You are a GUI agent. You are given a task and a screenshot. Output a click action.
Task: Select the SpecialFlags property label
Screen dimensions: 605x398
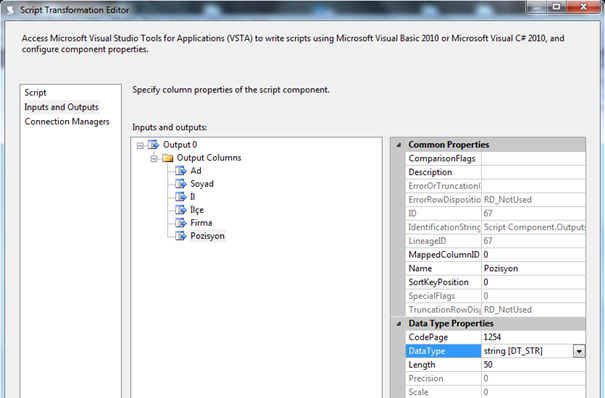point(432,296)
